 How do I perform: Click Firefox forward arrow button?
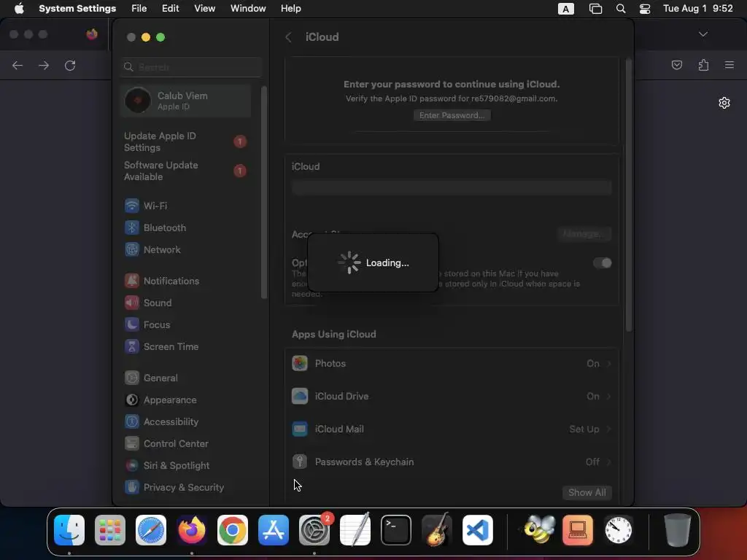click(x=44, y=65)
